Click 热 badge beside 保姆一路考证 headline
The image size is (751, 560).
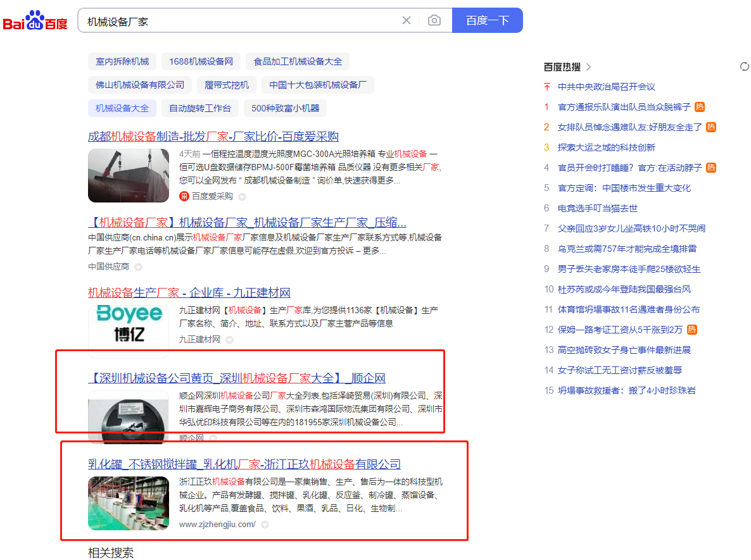(691, 330)
